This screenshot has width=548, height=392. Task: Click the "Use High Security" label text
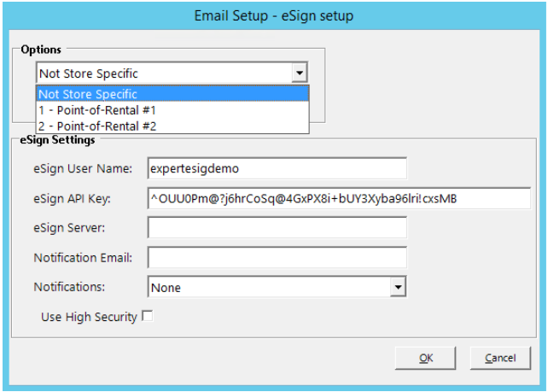89,317
